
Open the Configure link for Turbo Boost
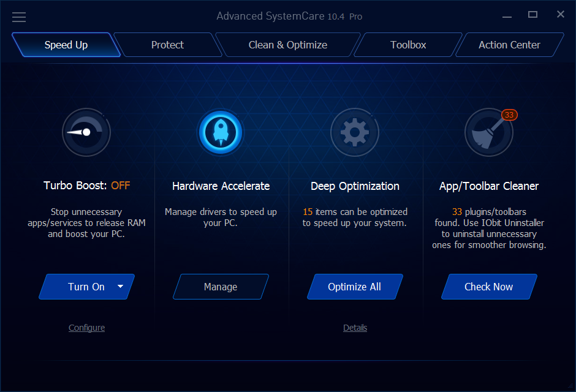86,328
